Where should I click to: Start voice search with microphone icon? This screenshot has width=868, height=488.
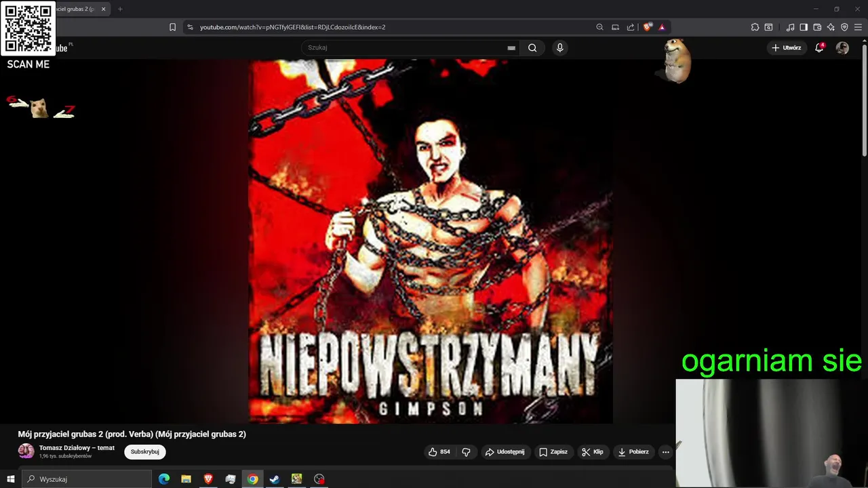coord(559,47)
